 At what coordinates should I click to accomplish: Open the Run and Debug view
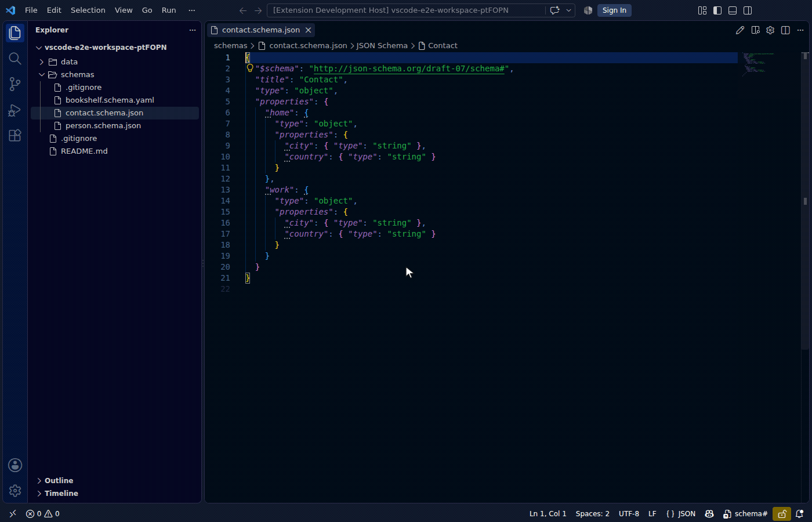(x=15, y=110)
